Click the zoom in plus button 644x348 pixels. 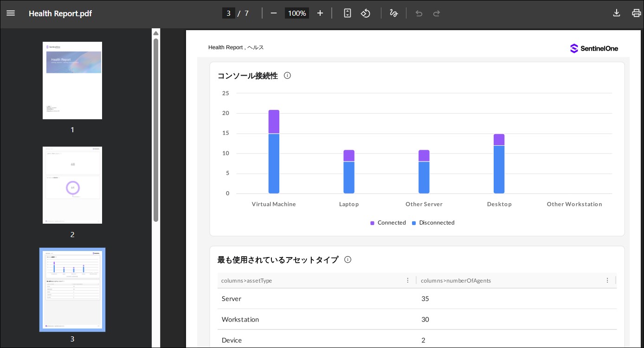(x=320, y=13)
